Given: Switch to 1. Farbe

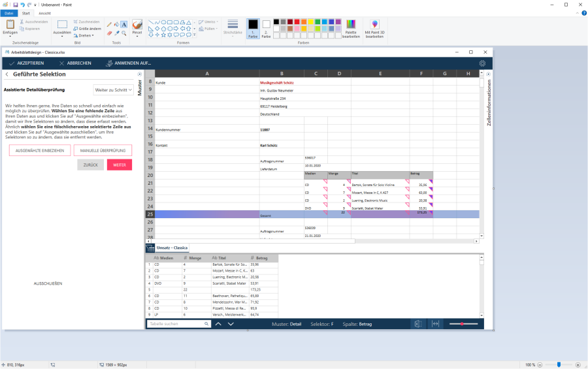Looking at the screenshot, I should (x=253, y=28).
